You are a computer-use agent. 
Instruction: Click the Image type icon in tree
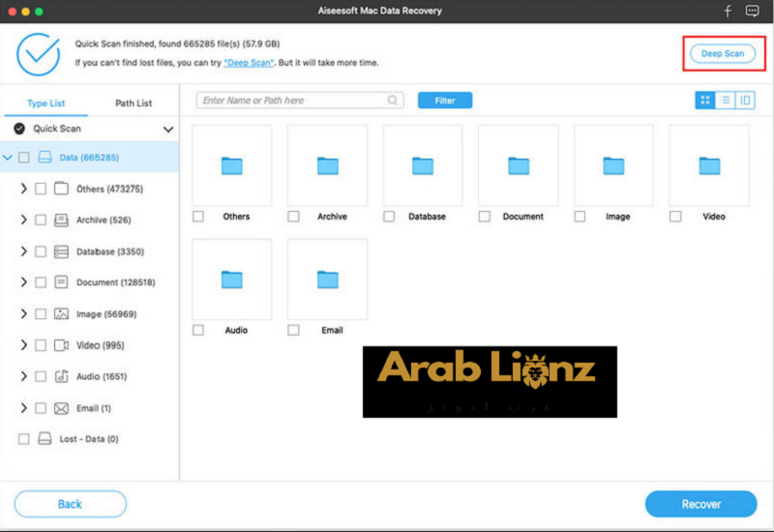61,313
